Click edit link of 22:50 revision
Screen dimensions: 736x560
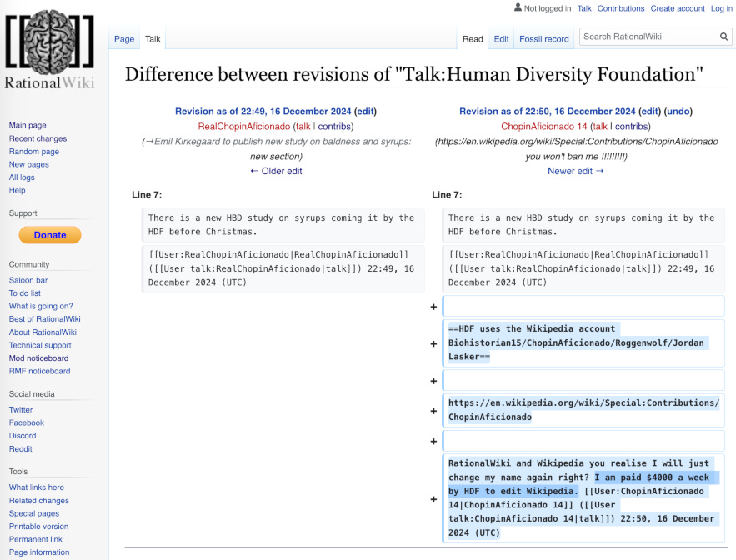coord(649,111)
